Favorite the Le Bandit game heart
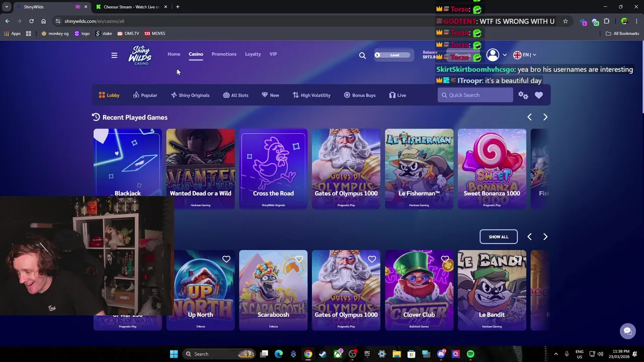This screenshot has height=362, width=644. point(518,259)
